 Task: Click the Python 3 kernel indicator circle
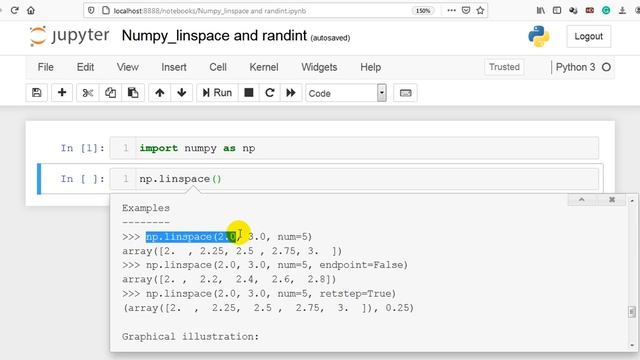(607, 67)
